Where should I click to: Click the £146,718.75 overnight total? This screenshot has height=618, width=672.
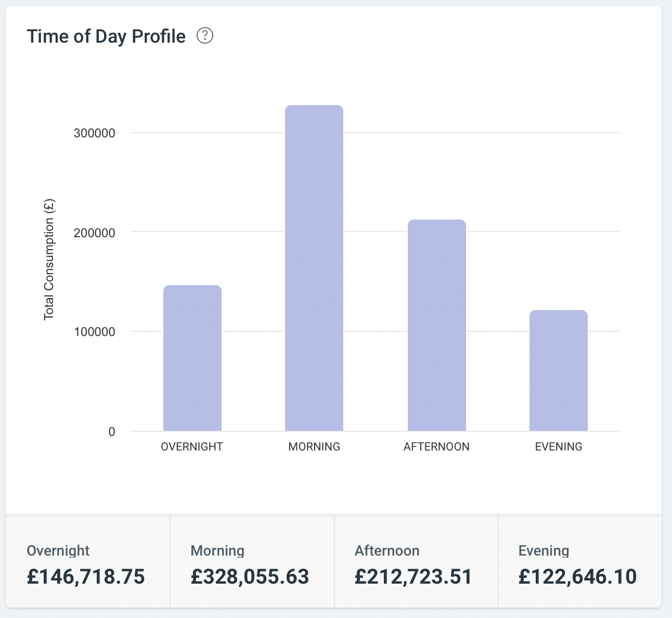[86, 577]
